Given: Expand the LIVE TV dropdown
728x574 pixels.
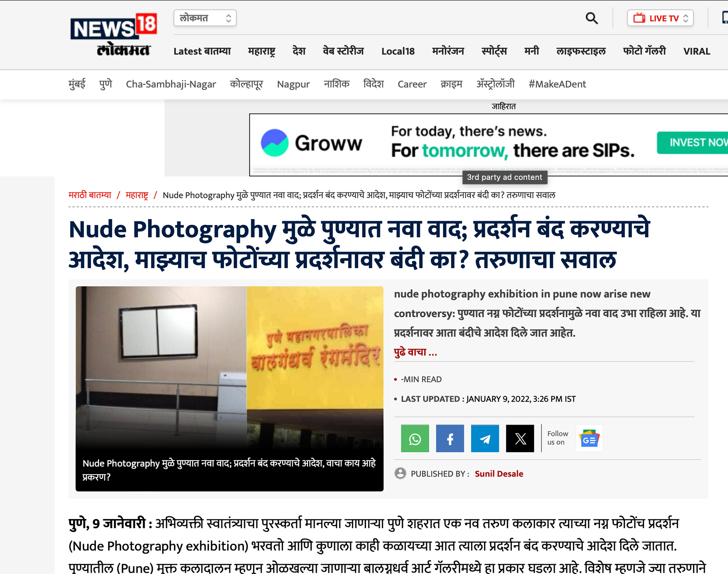Looking at the screenshot, I should (x=660, y=18).
